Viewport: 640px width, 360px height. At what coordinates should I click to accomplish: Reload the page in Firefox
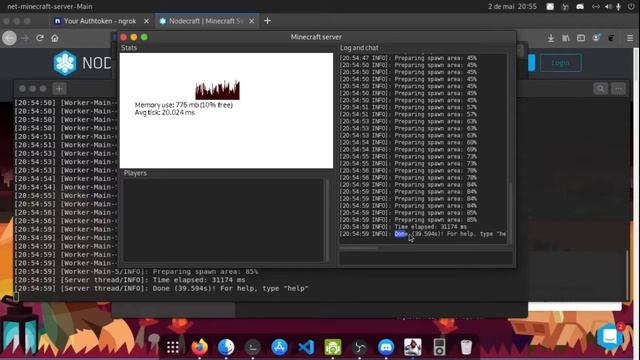point(40,38)
